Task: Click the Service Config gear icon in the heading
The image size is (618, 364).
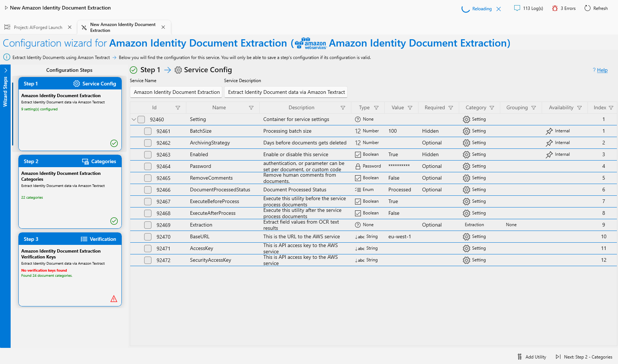Action: [178, 70]
